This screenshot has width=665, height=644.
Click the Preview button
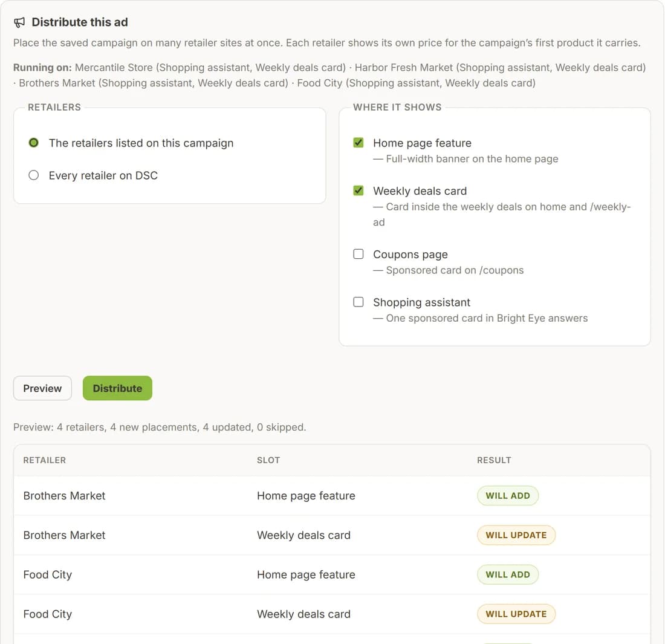pyautogui.click(x=42, y=388)
